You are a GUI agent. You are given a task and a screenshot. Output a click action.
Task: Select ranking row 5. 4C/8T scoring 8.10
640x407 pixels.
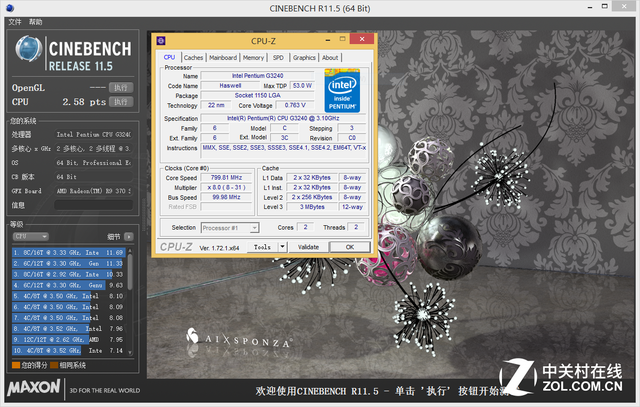[x=68, y=296]
